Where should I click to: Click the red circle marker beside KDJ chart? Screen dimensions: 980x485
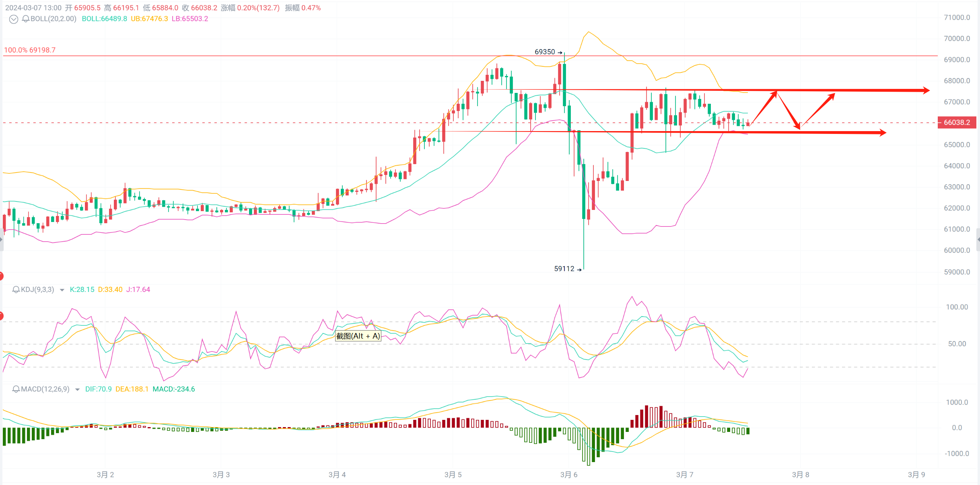coord(1,316)
